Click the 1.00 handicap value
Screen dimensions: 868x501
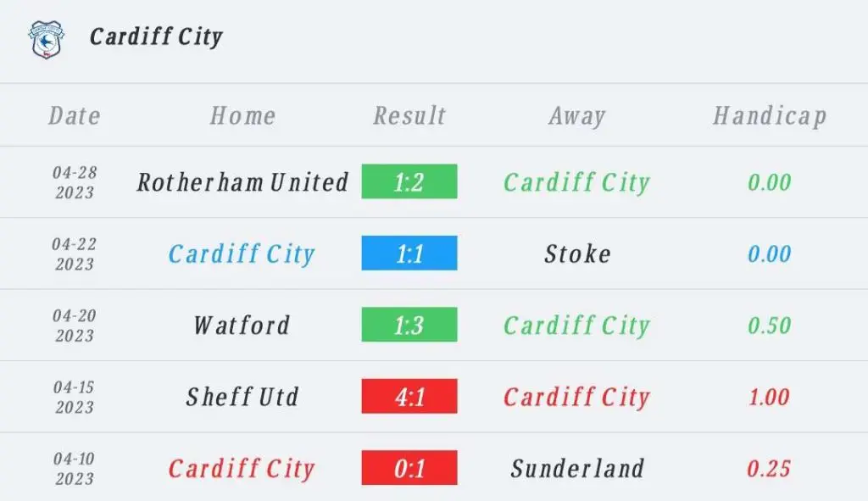tap(769, 397)
